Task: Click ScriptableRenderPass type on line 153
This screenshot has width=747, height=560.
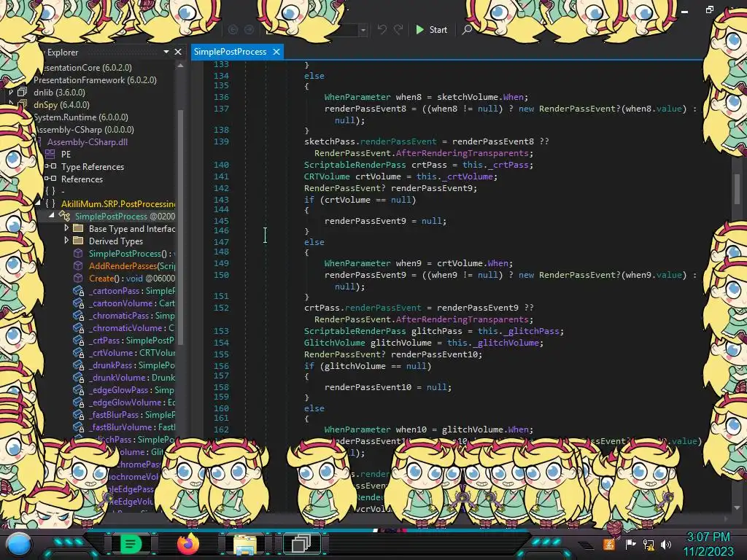Action: tap(355, 331)
